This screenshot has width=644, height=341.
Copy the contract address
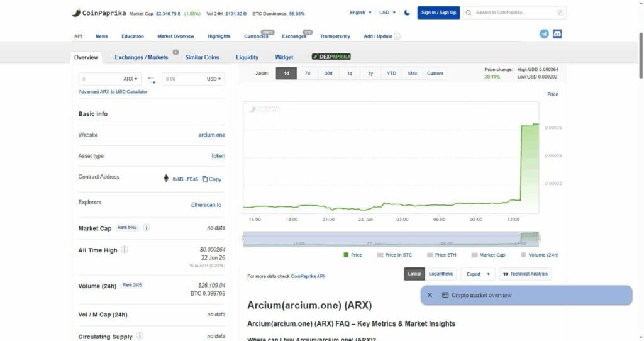tap(212, 179)
